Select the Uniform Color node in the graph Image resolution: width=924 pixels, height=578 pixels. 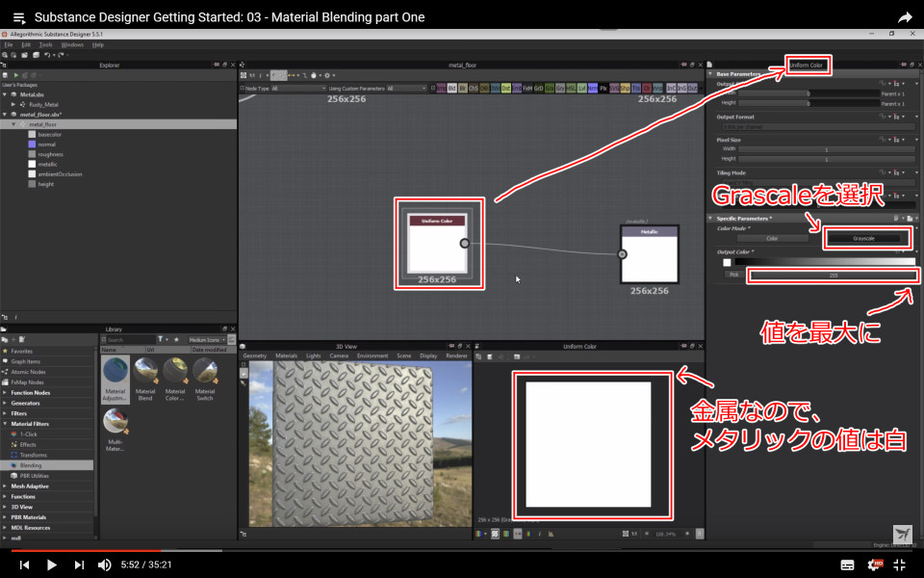437,244
